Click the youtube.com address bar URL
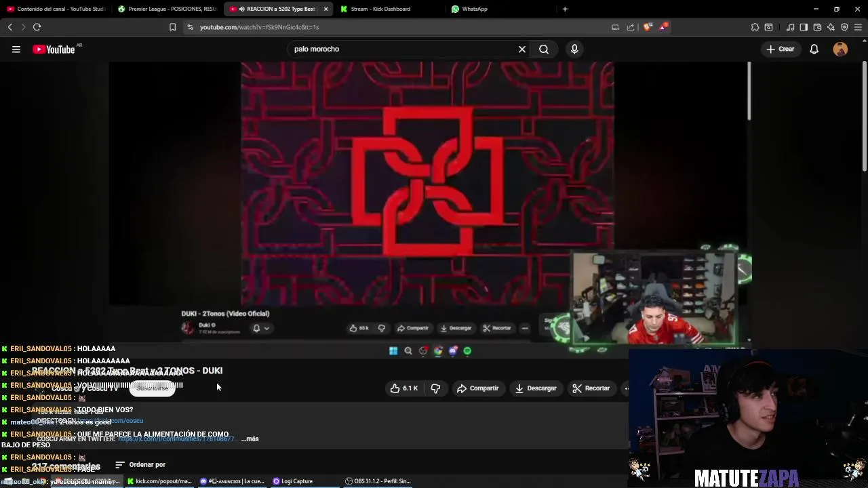This screenshot has height=488, width=868. 259,27
